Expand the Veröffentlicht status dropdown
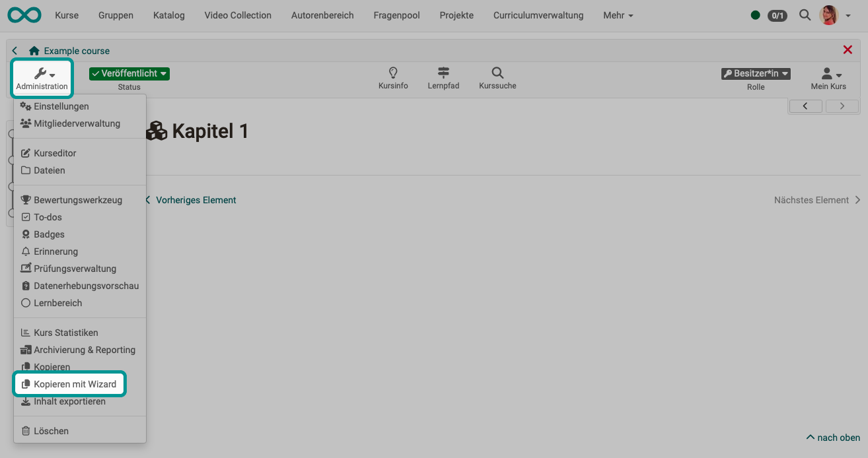The image size is (868, 458). coord(129,74)
